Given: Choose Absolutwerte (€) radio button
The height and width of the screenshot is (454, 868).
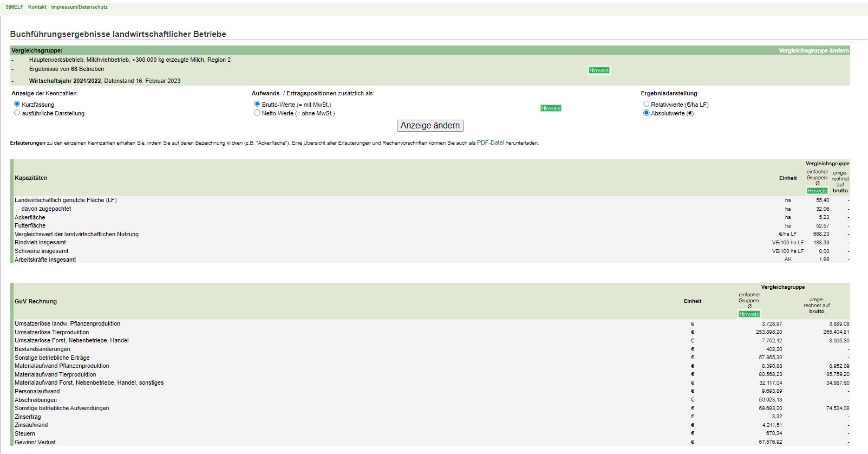Looking at the screenshot, I should click(646, 113).
